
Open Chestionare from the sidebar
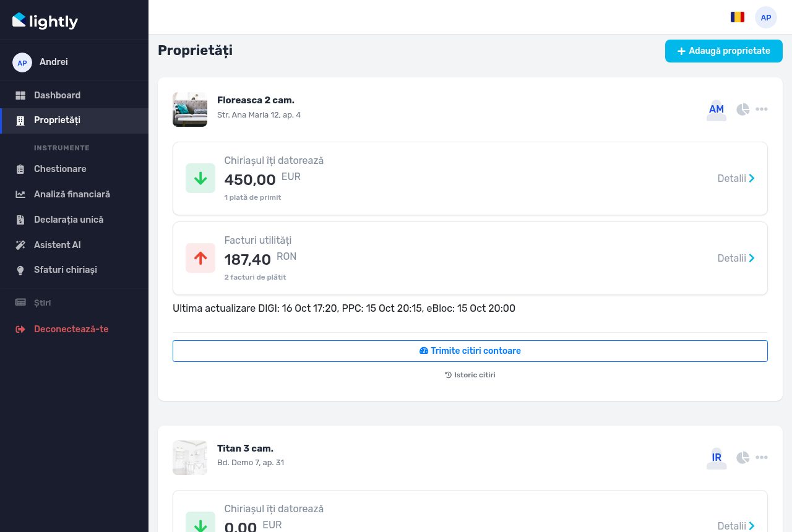click(x=74, y=169)
